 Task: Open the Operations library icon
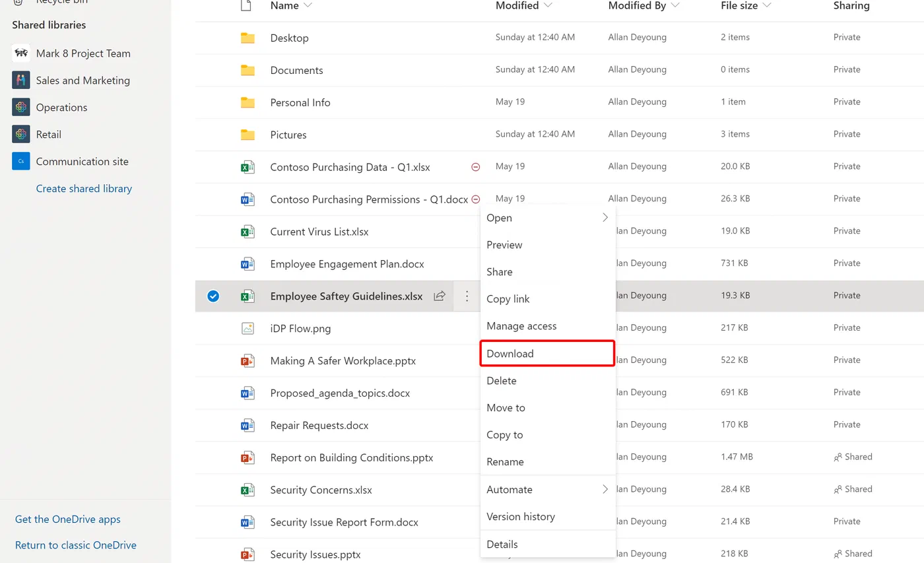coord(21,108)
